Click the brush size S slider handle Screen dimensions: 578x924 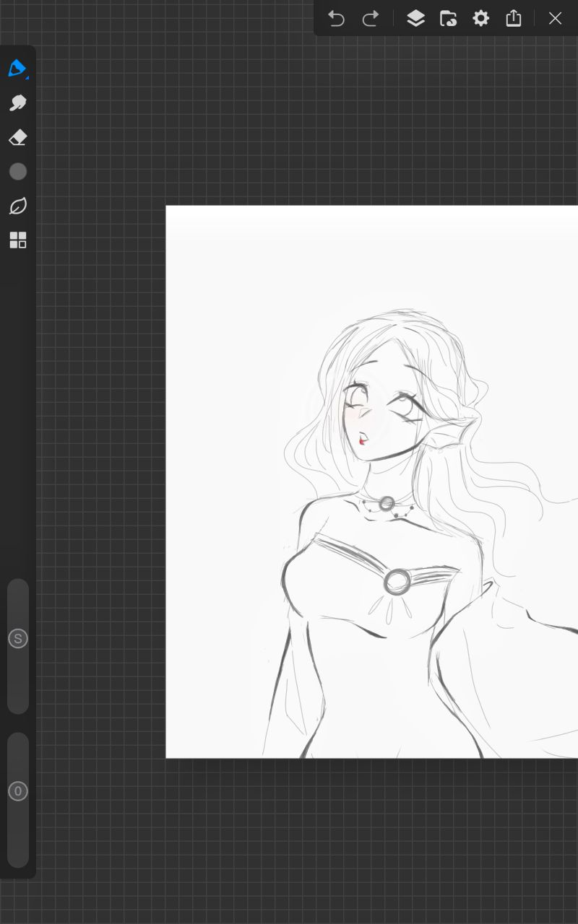(x=17, y=638)
